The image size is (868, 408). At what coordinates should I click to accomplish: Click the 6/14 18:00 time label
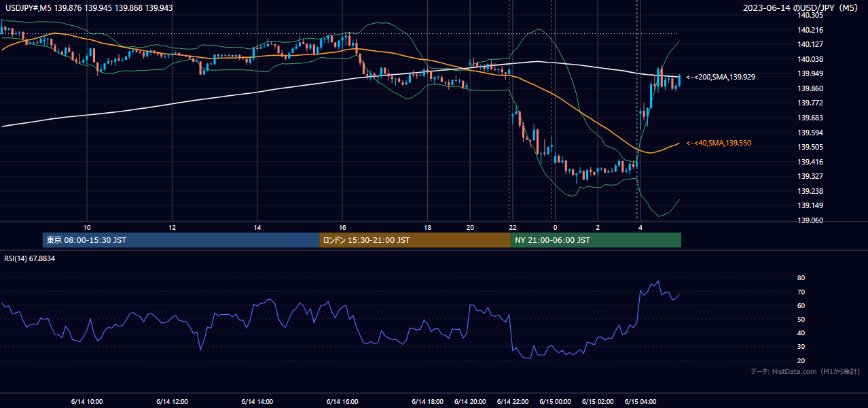(428, 401)
